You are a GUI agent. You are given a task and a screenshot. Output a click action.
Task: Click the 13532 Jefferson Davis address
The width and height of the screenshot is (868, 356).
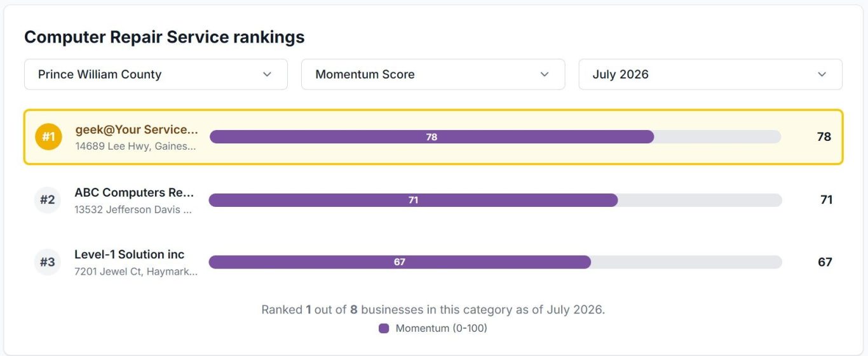[133, 209]
